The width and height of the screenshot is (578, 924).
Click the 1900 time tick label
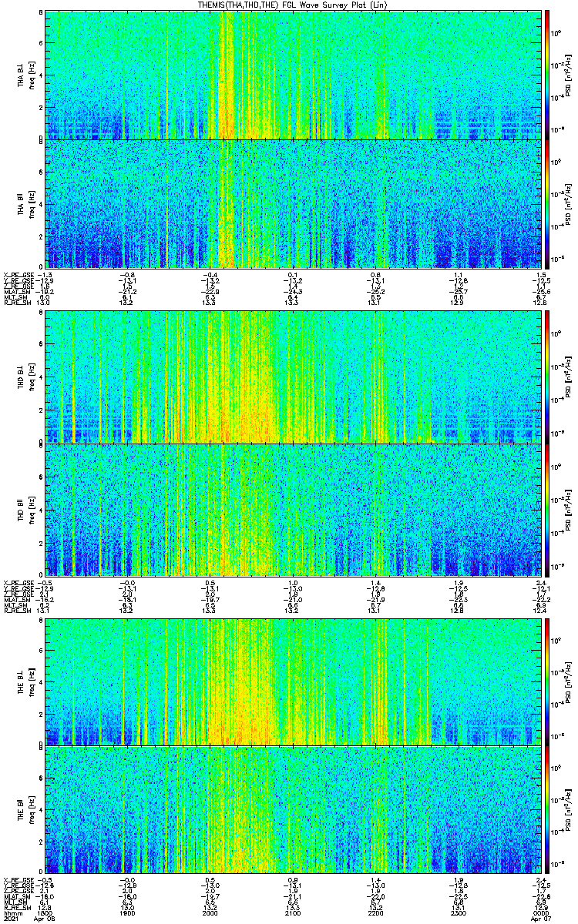[x=128, y=914]
